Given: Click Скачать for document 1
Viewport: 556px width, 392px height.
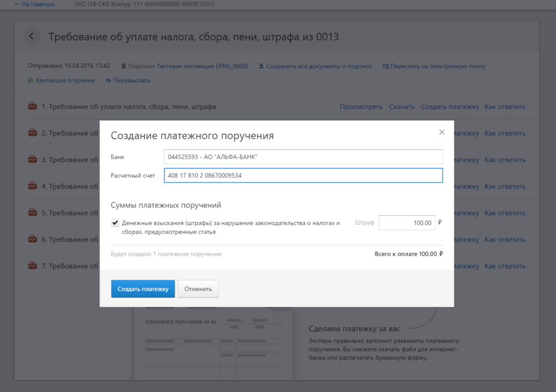Looking at the screenshot, I should [x=402, y=107].
